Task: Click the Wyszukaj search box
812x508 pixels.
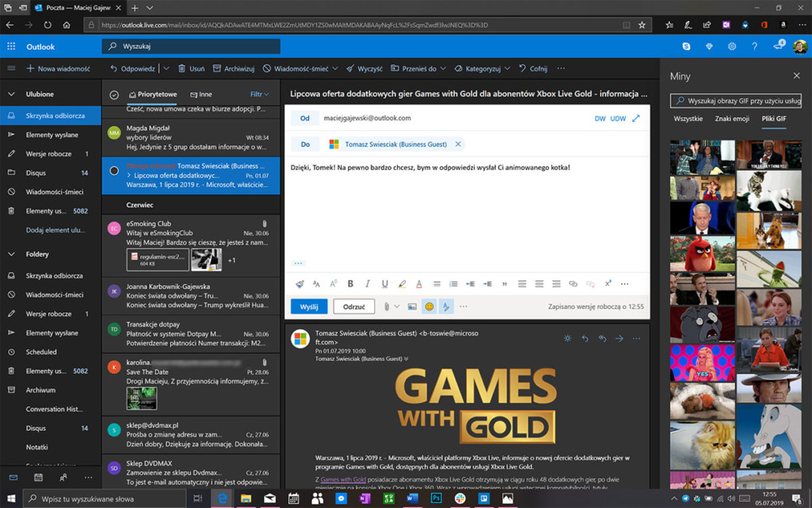Action: pos(191,46)
